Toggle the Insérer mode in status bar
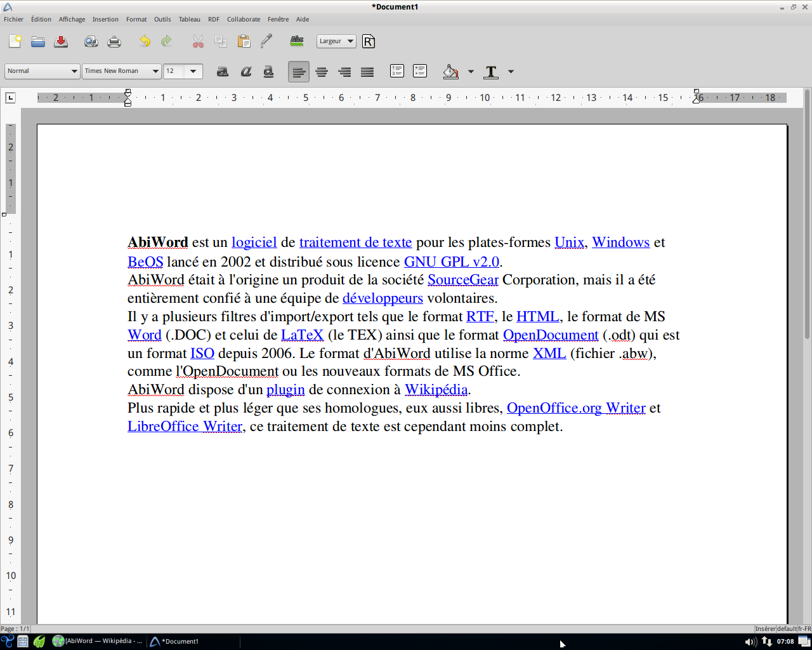The image size is (812, 650). point(765,628)
